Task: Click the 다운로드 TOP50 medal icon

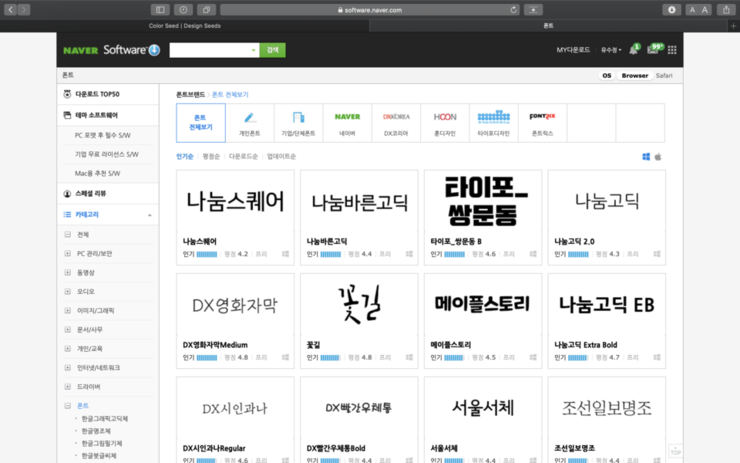Action: click(67, 94)
